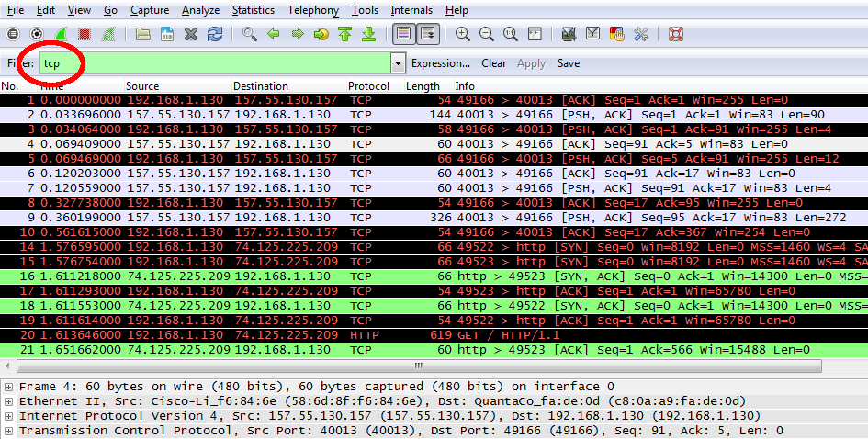Save this capture file icon
The width and height of the screenshot is (868, 439).
pyautogui.click(x=167, y=34)
